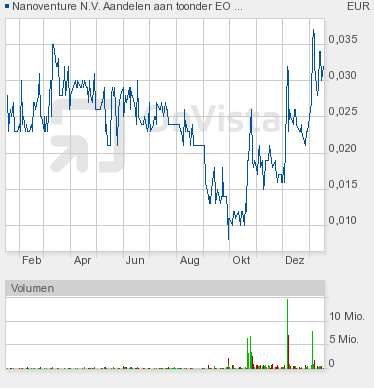Click the Aug month label
Viewport: 374px width, 388px height.
click(x=190, y=260)
